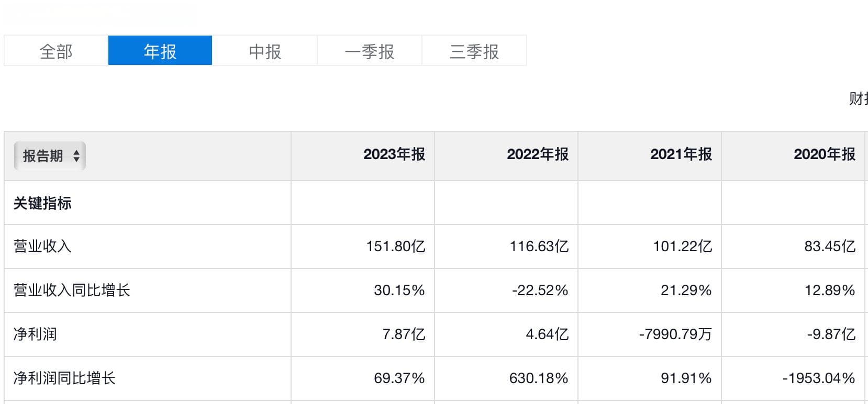Open the 三季报 tab
The width and height of the screenshot is (868, 404).
click(474, 51)
